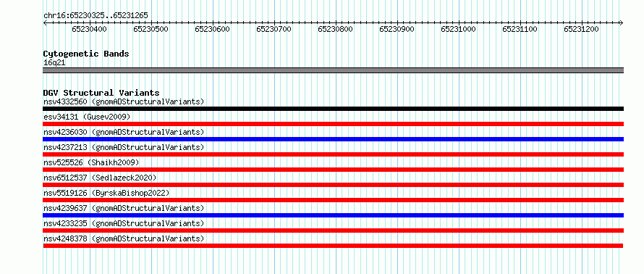Screen dimensions: 644x274
Task: Click the 65231000 ruler position
Action: coord(458,29)
